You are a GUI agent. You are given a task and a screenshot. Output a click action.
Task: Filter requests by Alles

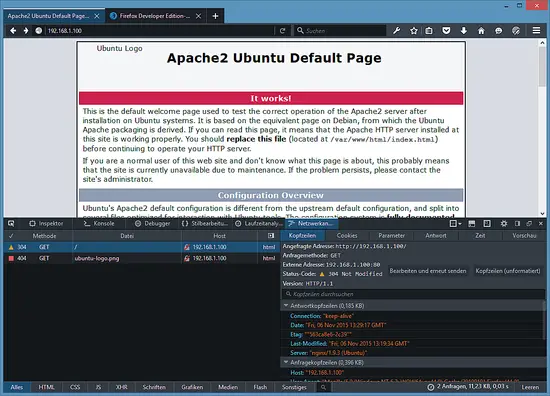click(x=16, y=387)
